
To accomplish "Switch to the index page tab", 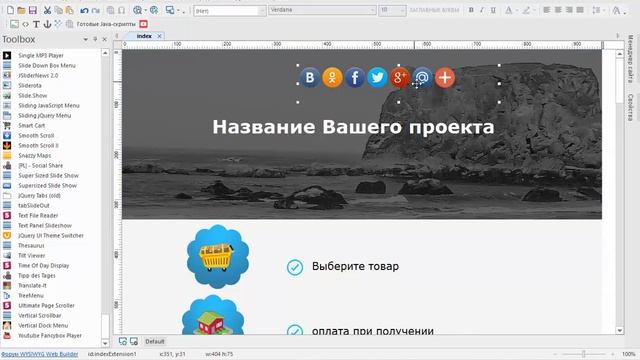I will pos(144,36).
